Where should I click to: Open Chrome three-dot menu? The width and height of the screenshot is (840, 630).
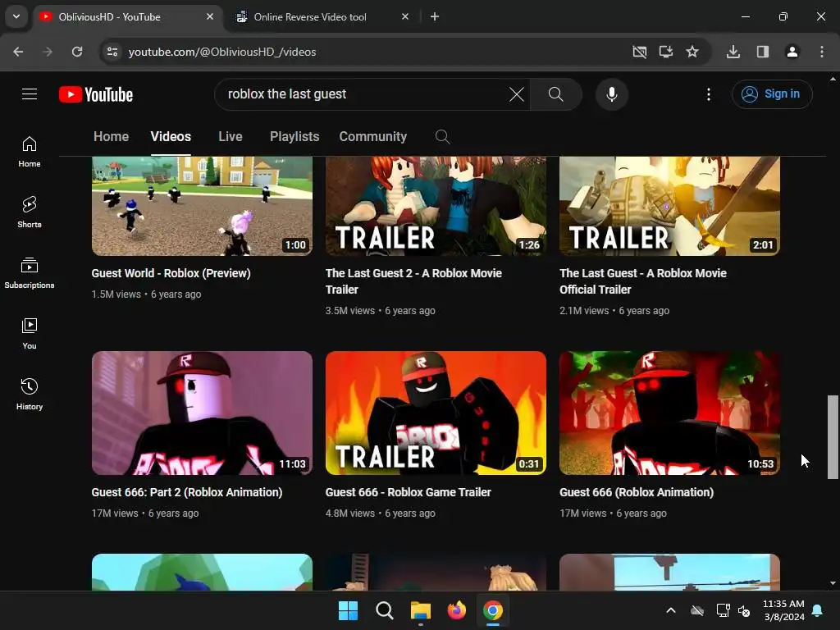tap(822, 52)
